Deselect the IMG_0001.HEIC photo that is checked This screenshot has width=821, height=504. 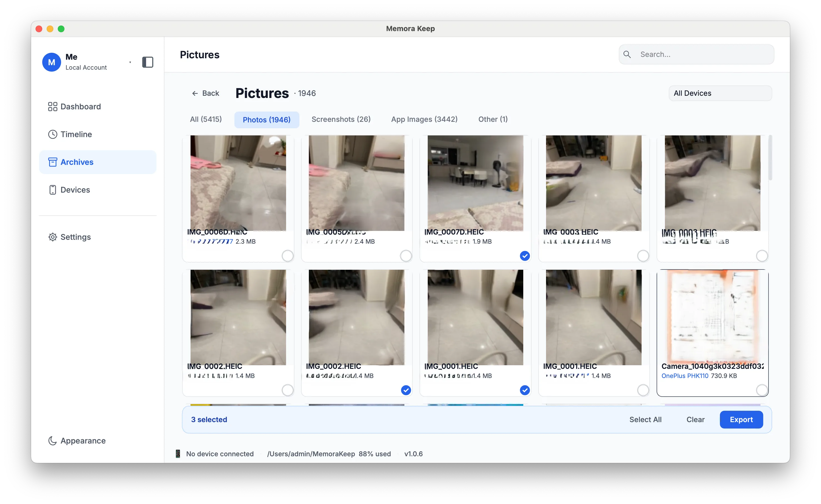click(525, 390)
